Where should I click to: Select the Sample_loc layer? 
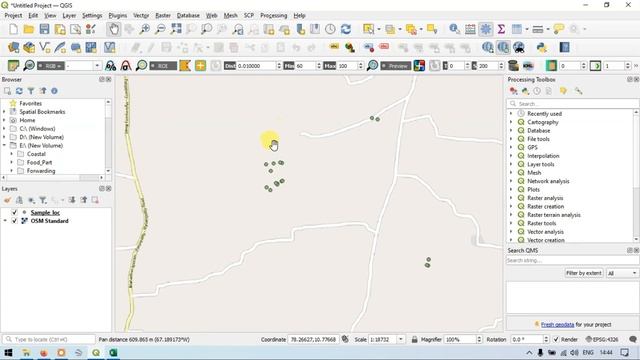coord(45,212)
